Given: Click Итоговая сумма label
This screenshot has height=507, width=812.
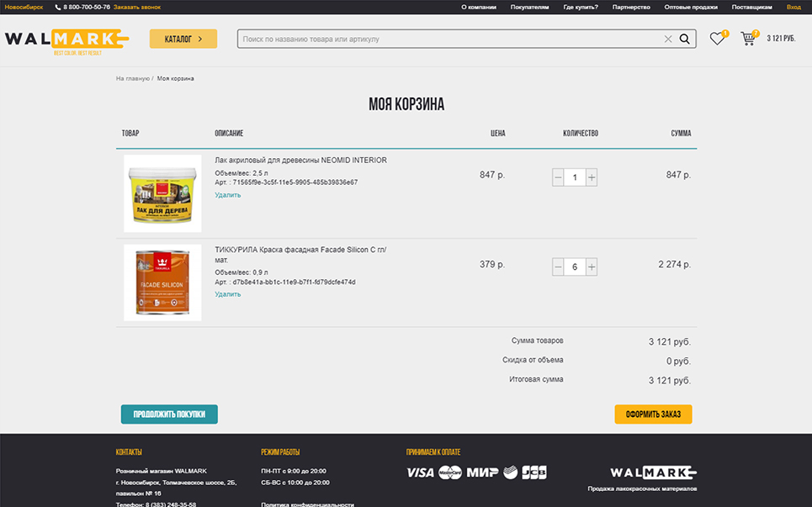Looking at the screenshot, I should (536, 379).
